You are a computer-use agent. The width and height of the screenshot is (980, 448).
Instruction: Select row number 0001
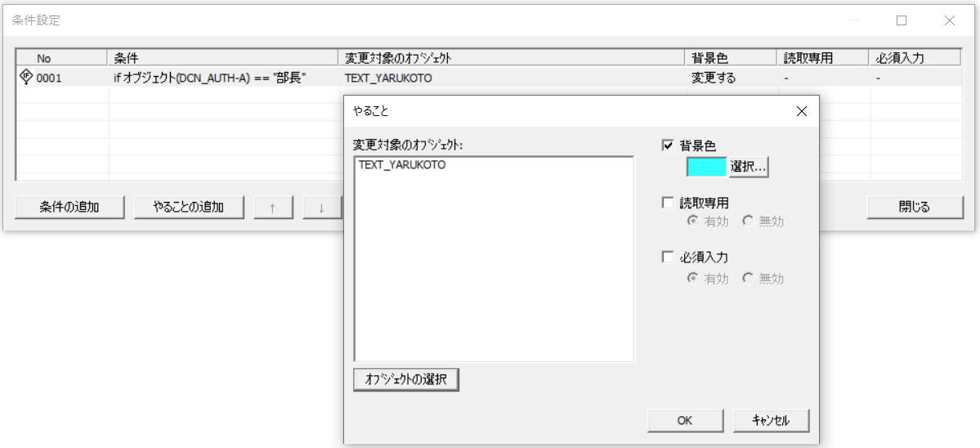(x=49, y=78)
